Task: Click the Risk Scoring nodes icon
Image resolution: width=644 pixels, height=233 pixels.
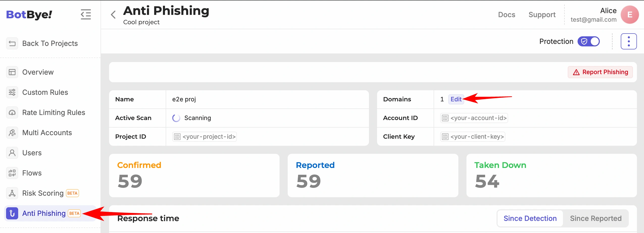Action: coord(12,193)
